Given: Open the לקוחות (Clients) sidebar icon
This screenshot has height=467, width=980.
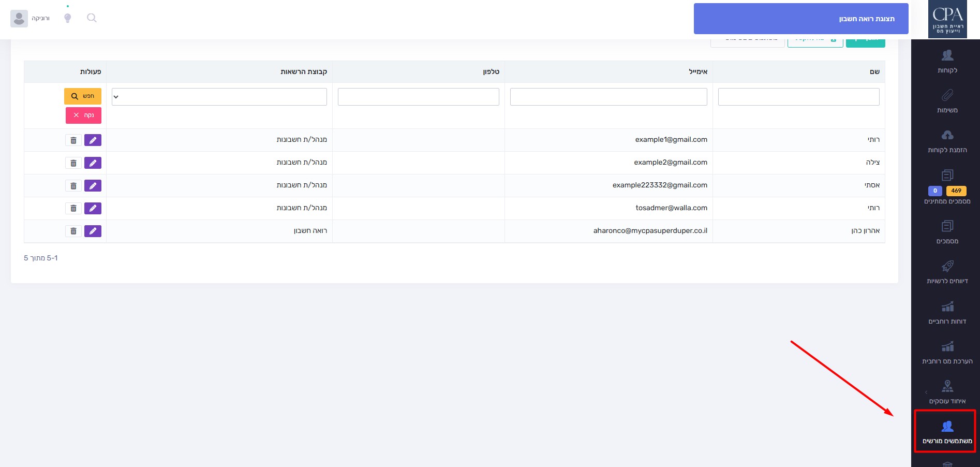Looking at the screenshot, I should click(x=947, y=55).
